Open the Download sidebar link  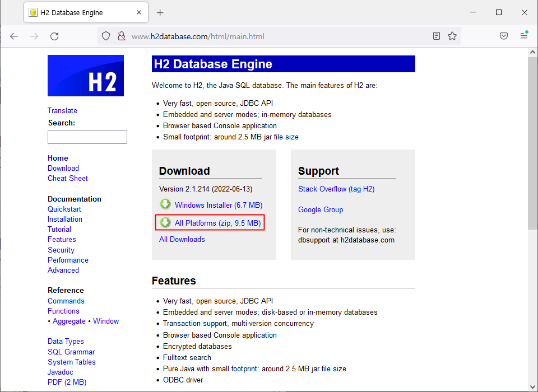tap(63, 168)
